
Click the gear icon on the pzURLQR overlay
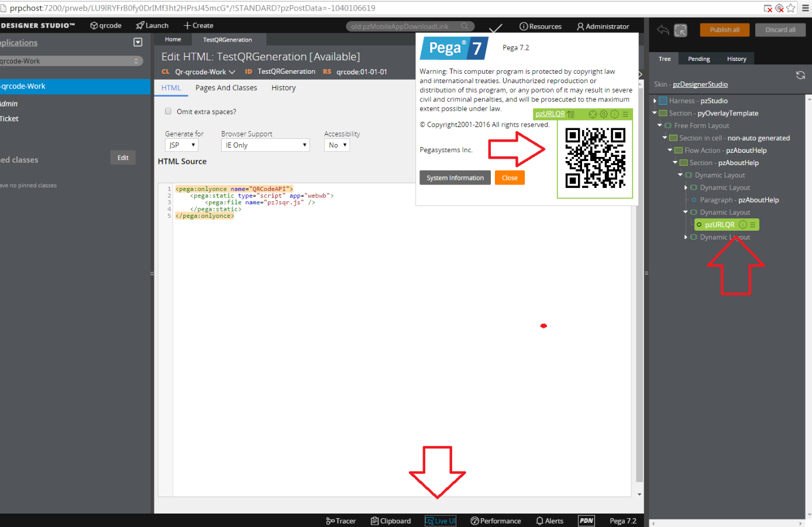604,114
